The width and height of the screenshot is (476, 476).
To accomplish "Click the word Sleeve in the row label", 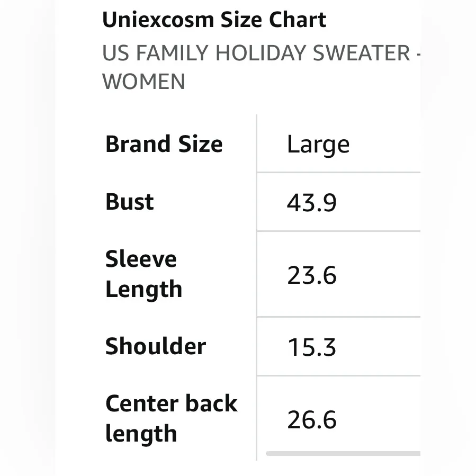I will (141, 259).
